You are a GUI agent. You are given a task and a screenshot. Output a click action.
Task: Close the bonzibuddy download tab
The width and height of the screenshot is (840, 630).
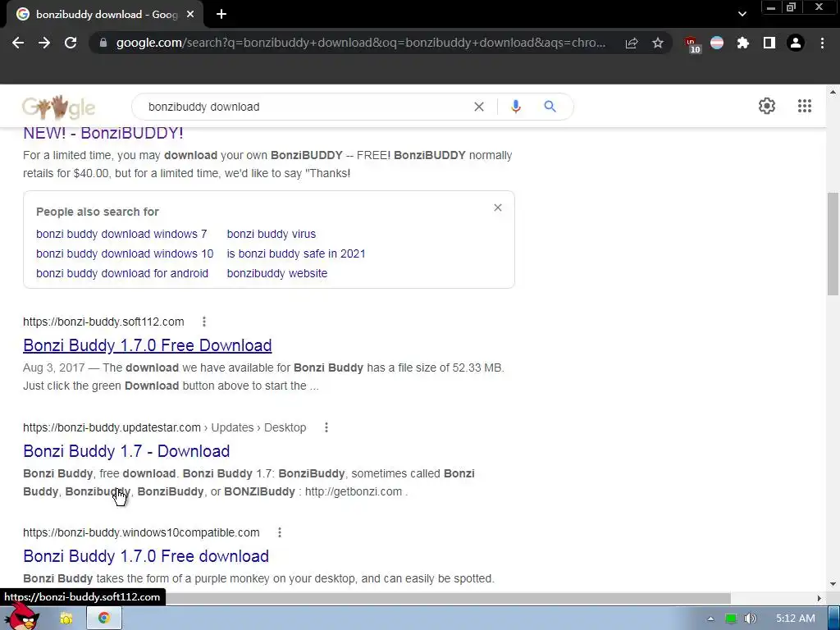point(190,15)
